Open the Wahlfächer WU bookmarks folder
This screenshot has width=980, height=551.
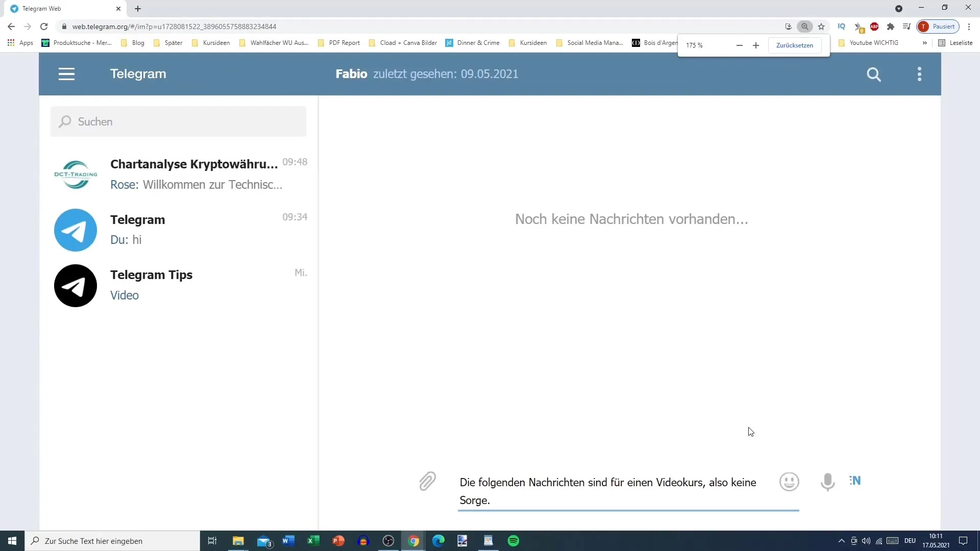pos(274,43)
